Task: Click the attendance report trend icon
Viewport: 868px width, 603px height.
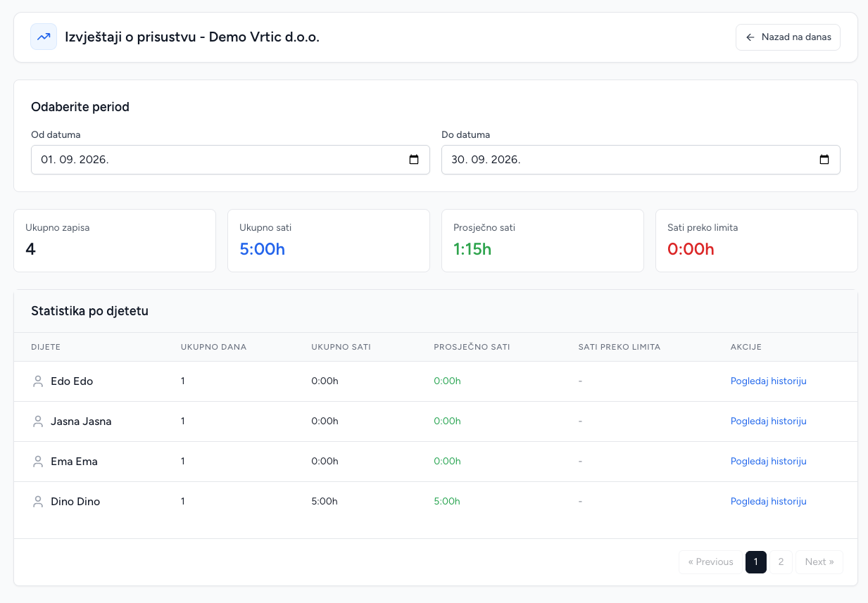Action: click(44, 37)
